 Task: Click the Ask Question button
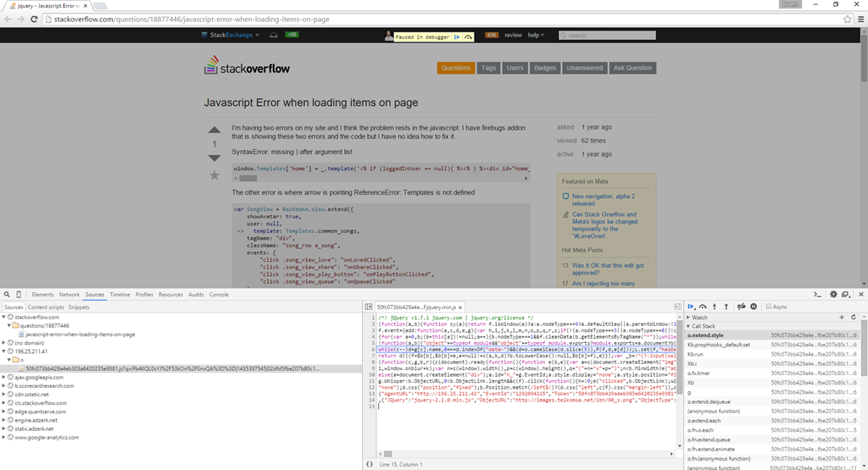point(632,68)
